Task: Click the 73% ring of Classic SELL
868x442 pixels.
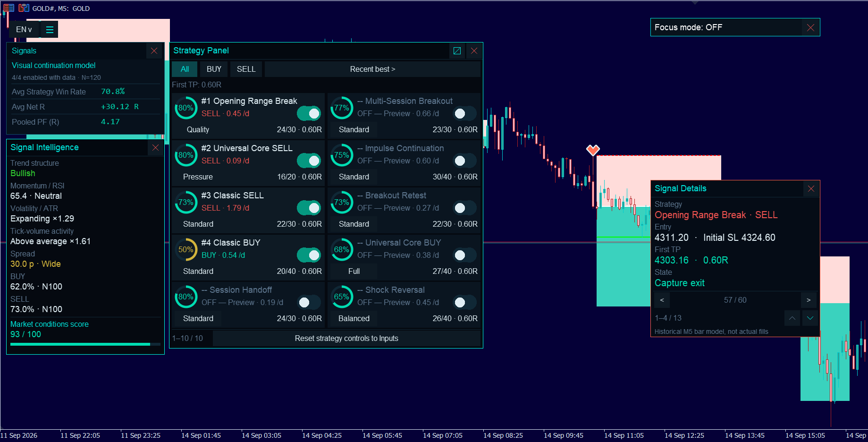Action: [x=185, y=202]
